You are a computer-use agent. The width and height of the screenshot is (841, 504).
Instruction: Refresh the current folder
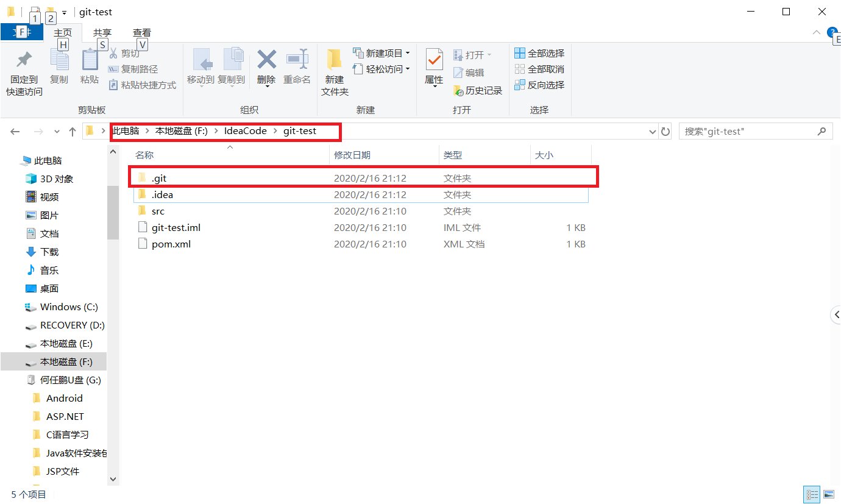pyautogui.click(x=665, y=131)
